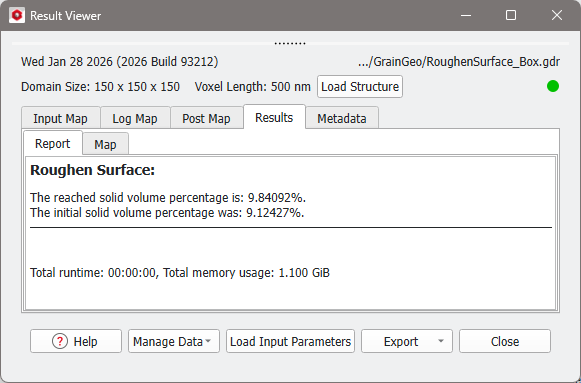The height and width of the screenshot is (383, 581).
Task: Click the Domain Size 150 x 150 x 150 text
Action: click(x=100, y=87)
